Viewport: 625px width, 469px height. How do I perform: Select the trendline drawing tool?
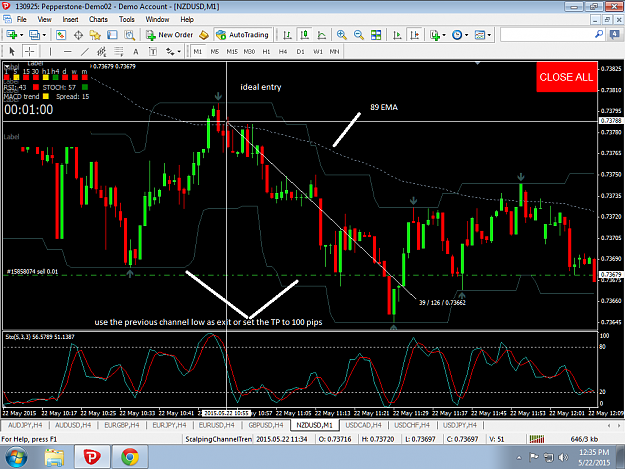85,51
